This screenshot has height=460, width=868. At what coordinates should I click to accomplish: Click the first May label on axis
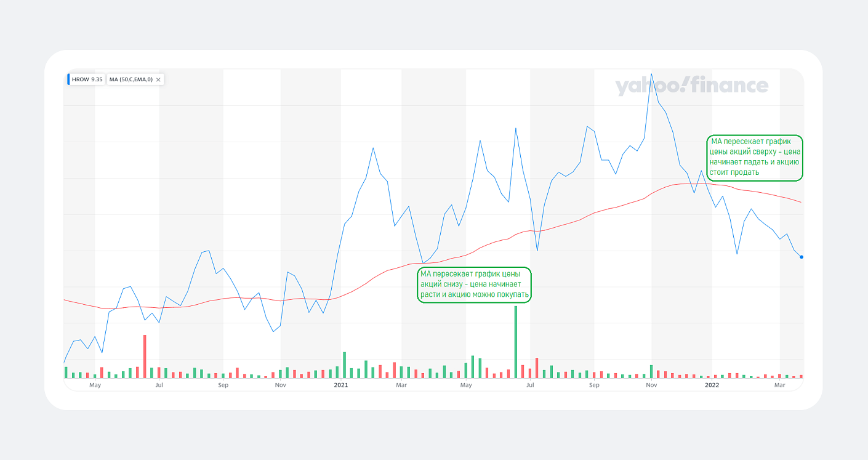(x=95, y=385)
